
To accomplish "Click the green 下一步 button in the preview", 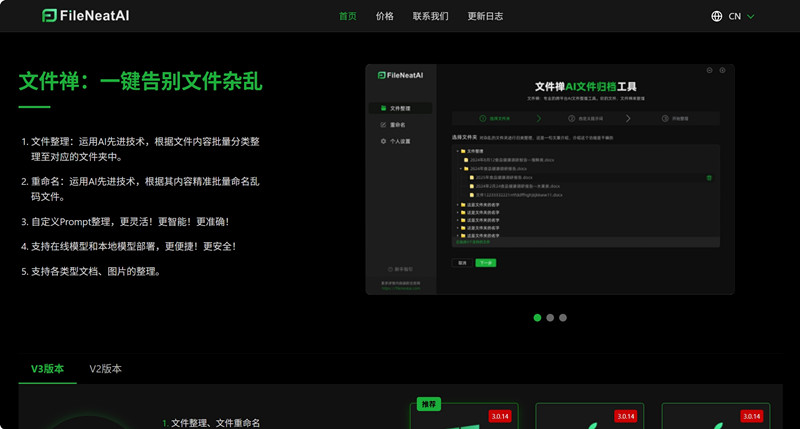I will coord(486,263).
